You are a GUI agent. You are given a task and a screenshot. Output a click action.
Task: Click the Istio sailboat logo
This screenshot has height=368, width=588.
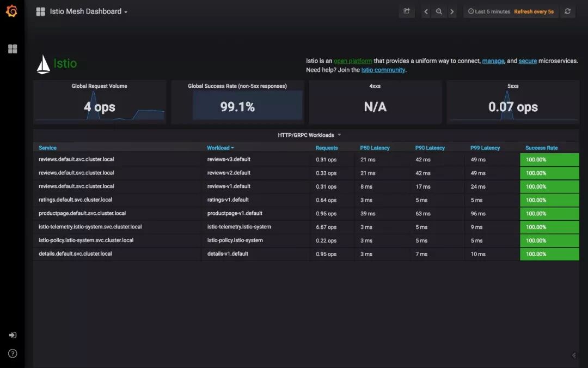coord(43,64)
